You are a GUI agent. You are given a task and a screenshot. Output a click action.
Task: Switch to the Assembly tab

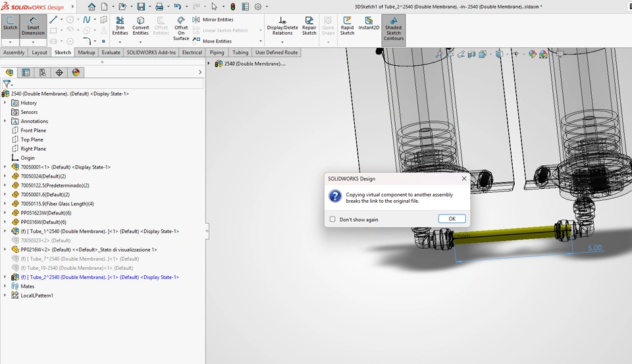[x=14, y=53]
